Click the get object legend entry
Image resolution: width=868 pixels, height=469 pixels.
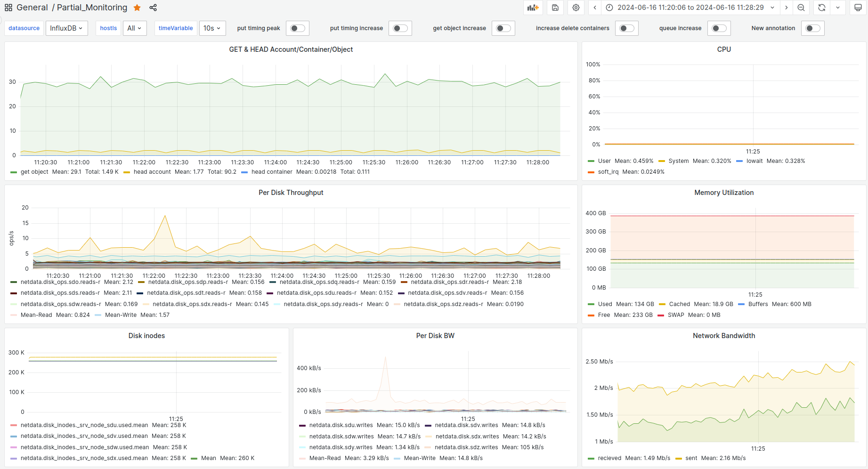tap(34, 172)
